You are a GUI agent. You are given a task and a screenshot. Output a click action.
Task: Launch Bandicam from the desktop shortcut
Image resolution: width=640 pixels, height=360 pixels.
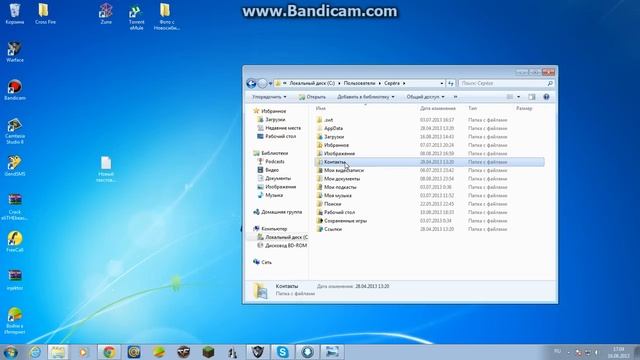[x=15, y=90]
